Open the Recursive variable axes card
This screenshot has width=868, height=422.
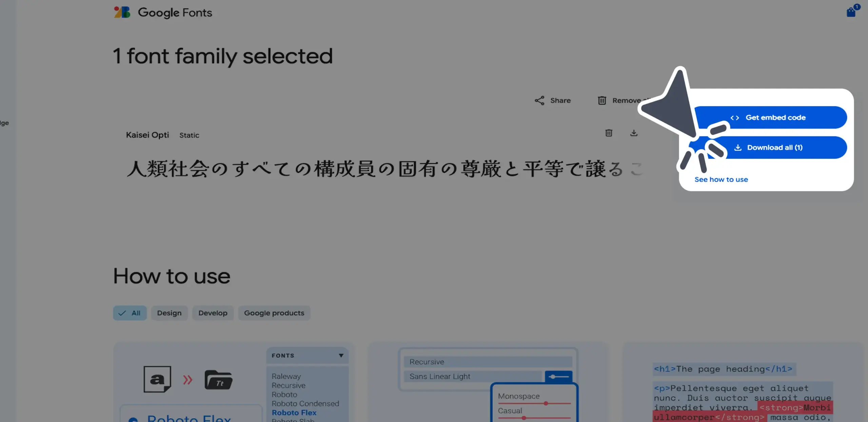(488, 383)
